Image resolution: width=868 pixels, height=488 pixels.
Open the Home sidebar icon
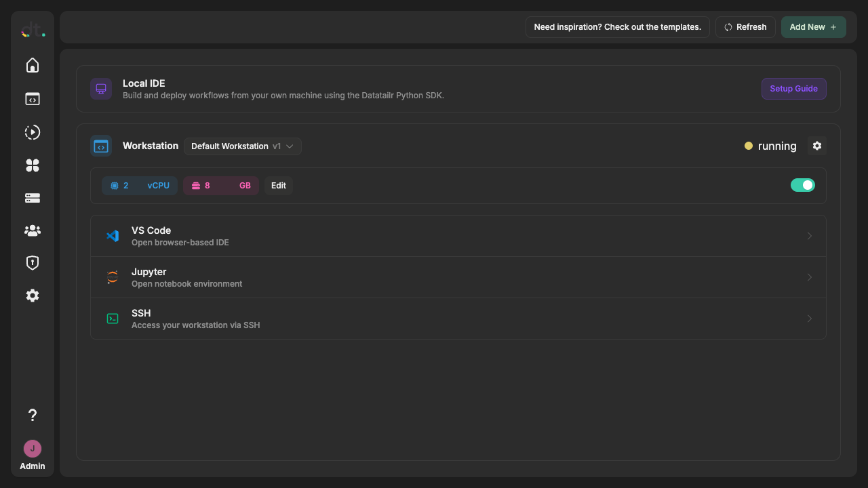tap(32, 65)
